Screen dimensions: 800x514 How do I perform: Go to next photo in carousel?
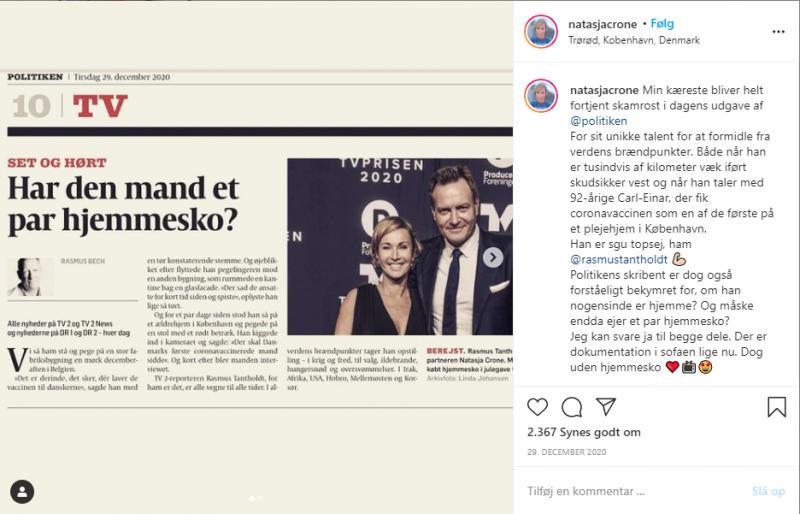[493, 257]
